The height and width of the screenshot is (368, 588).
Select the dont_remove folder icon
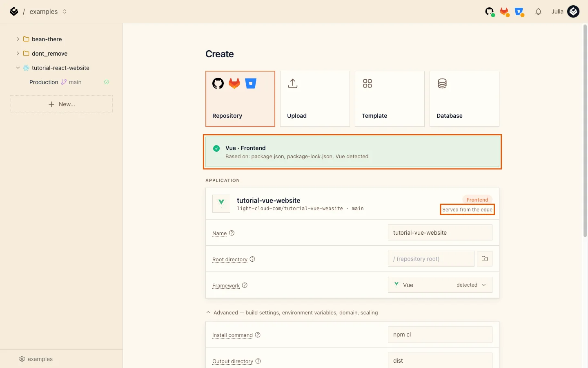[x=26, y=54]
